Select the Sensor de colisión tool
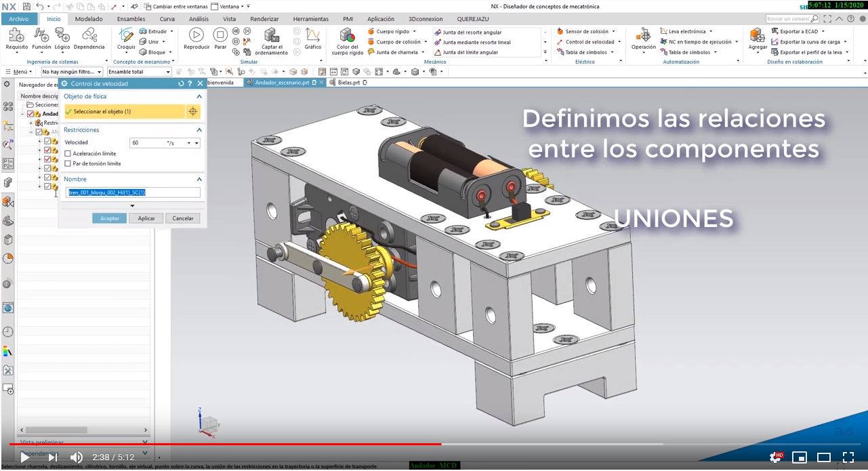Viewport: 868px width, 471px height. [583, 31]
